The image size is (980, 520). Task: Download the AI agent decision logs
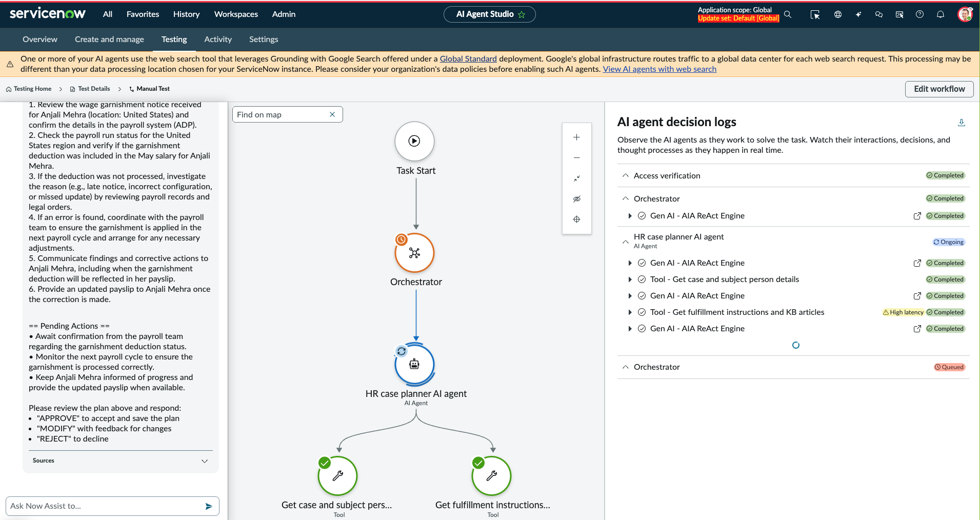(962, 122)
